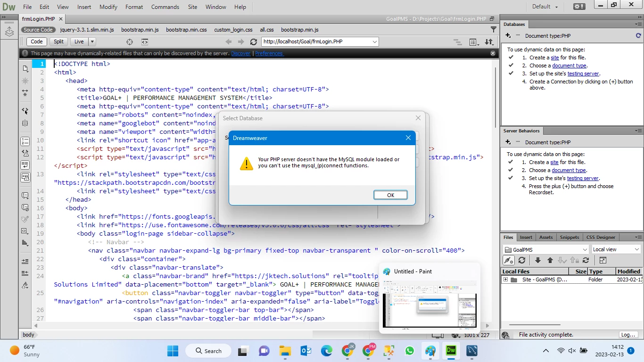This screenshot has width=644, height=362.
Task: Open the File menu
Action: [27, 7]
